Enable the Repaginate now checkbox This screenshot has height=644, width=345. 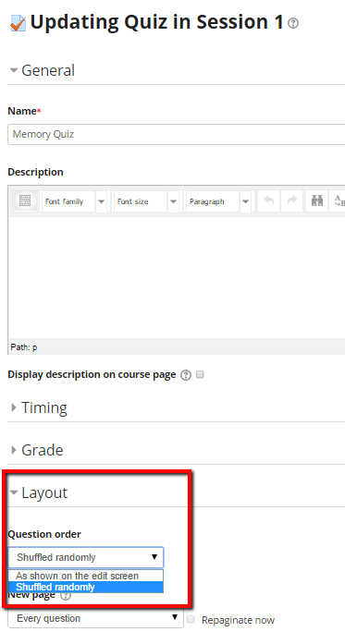(x=191, y=619)
